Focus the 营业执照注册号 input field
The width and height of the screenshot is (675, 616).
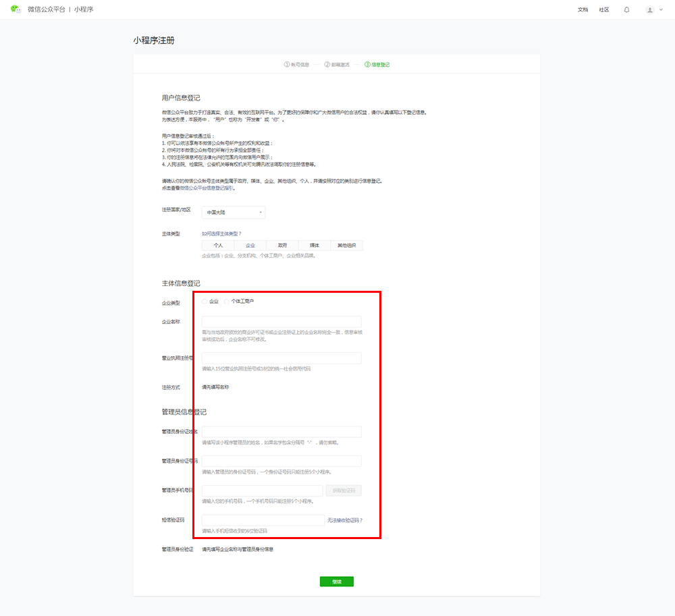tap(281, 358)
